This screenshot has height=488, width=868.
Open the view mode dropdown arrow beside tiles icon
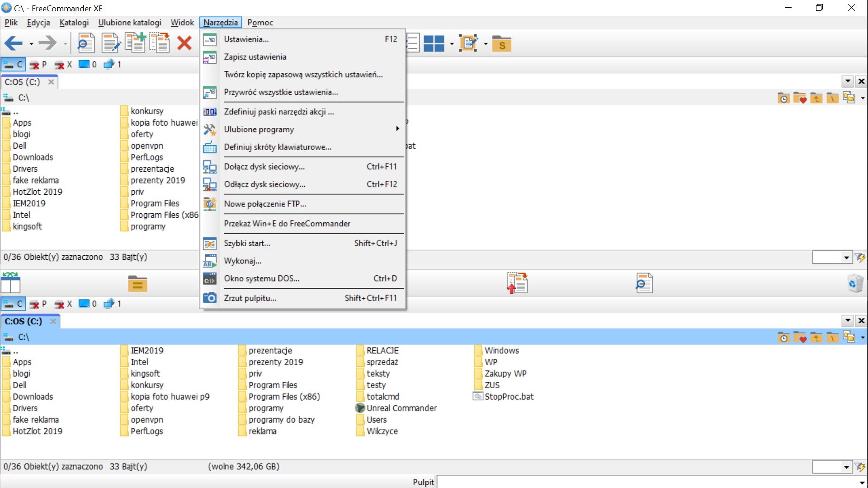pyautogui.click(x=452, y=44)
